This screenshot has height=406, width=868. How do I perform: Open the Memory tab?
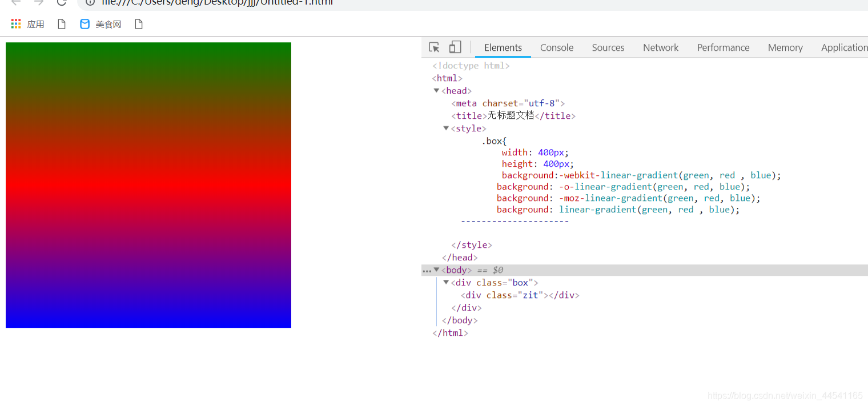point(785,47)
